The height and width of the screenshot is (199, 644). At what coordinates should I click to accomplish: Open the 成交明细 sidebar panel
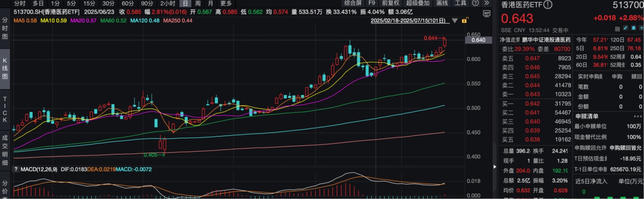pyautogui.click(x=5, y=151)
